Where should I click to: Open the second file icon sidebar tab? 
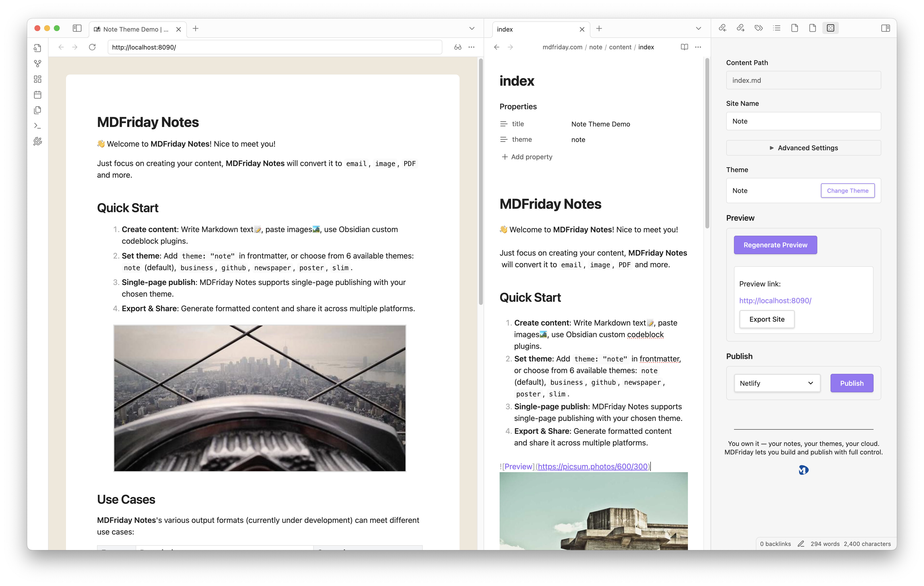tap(813, 28)
